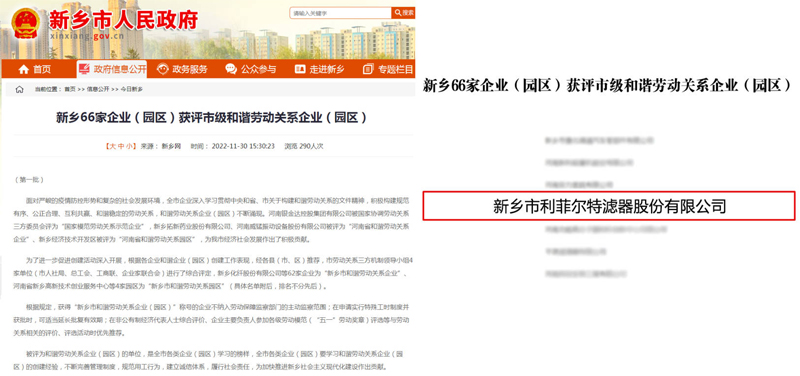Focus the keyword search input field
The image size is (800, 376).
click(x=340, y=13)
